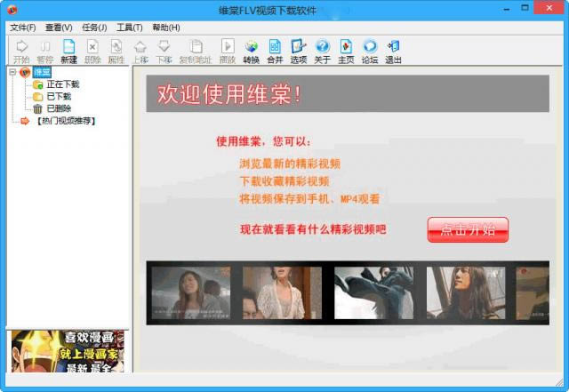Viewport: 569px width, 392px height.
Task: Open 选项 (Options) from the toolbar
Action: (x=299, y=51)
